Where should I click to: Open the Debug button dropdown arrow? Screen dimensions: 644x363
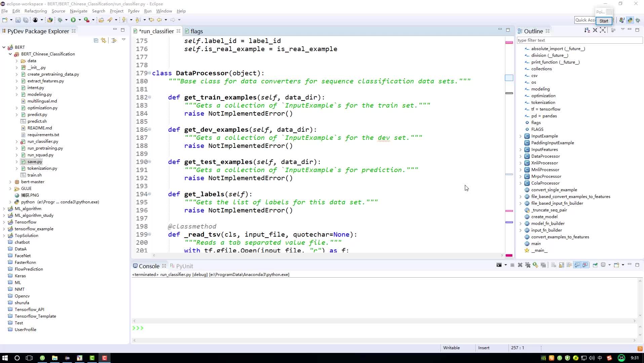tap(66, 20)
